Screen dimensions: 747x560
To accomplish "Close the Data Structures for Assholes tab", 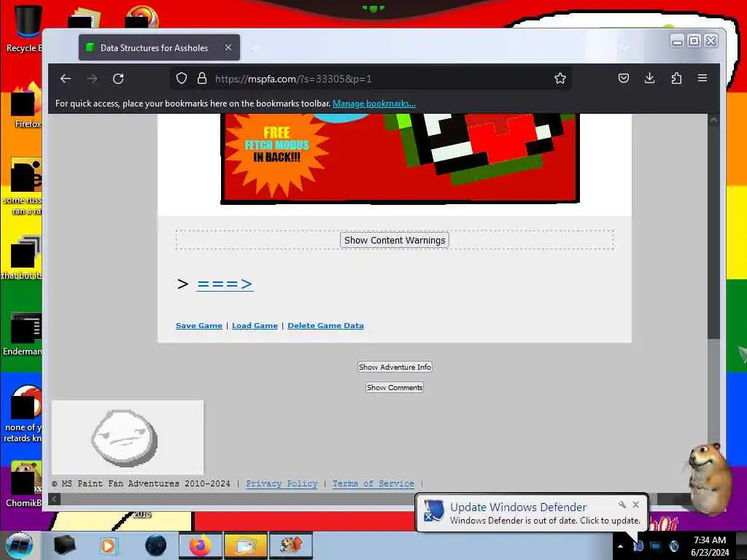I will point(228,47).
